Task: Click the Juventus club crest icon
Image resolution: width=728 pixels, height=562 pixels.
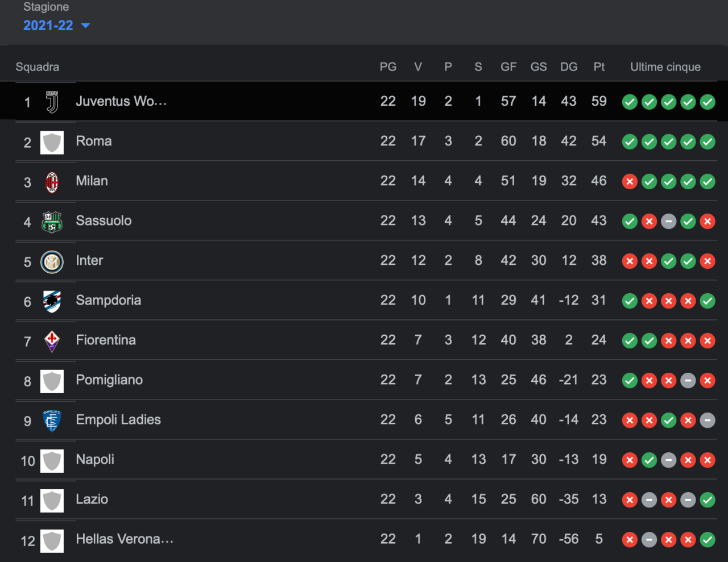Action: pyautogui.click(x=52, y=102)
